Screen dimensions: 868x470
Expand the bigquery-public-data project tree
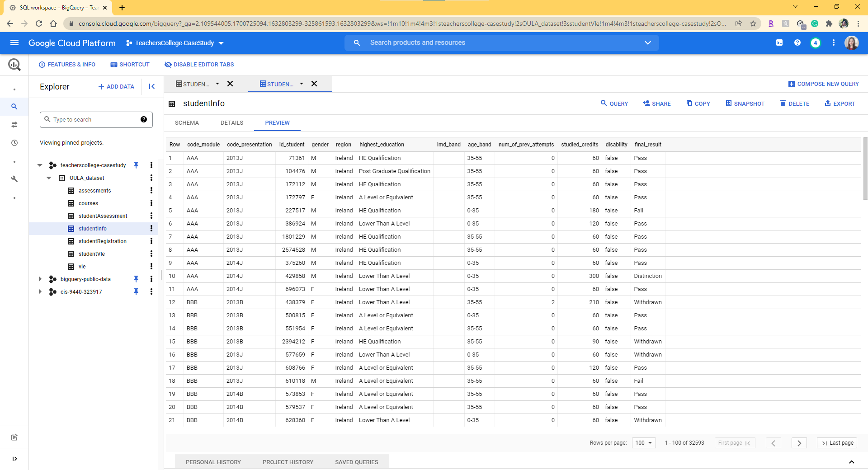click(x=40, y=279)
